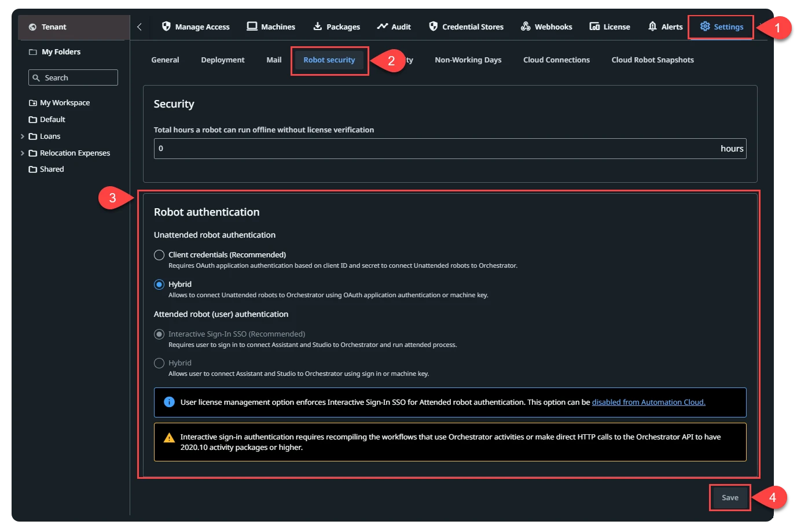
Task: Expand the Relocation Expenses folder
Action: (x=23, y=153)
